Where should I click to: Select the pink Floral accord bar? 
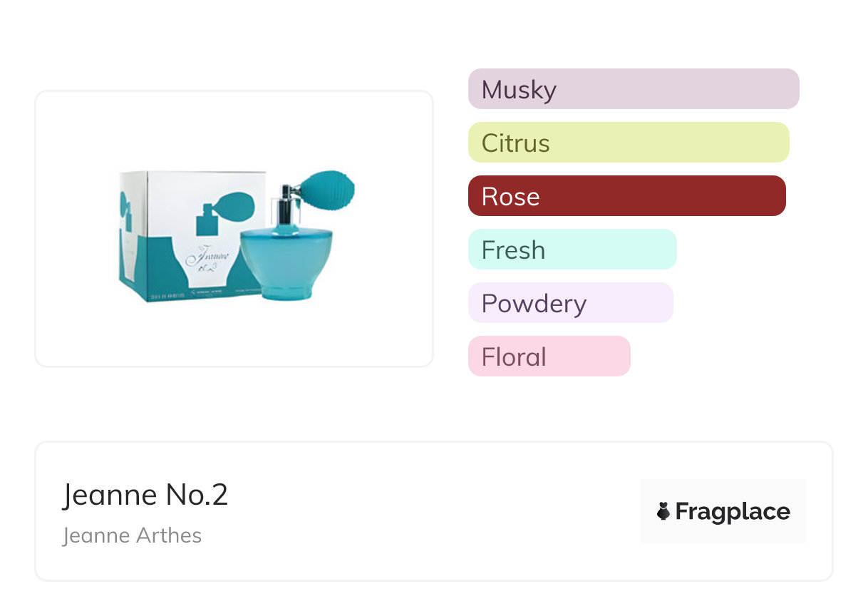pyautogui.click(x=549, y=356)
